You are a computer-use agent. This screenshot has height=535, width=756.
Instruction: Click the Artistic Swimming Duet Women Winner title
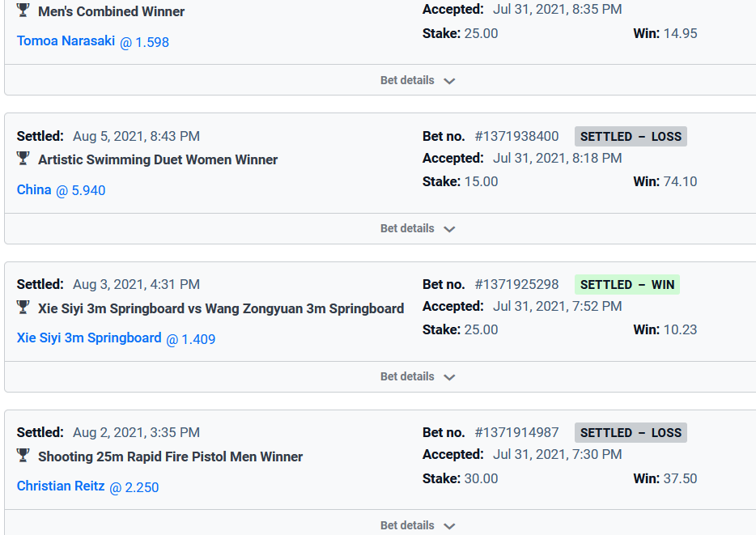click(x=158, y=159)
